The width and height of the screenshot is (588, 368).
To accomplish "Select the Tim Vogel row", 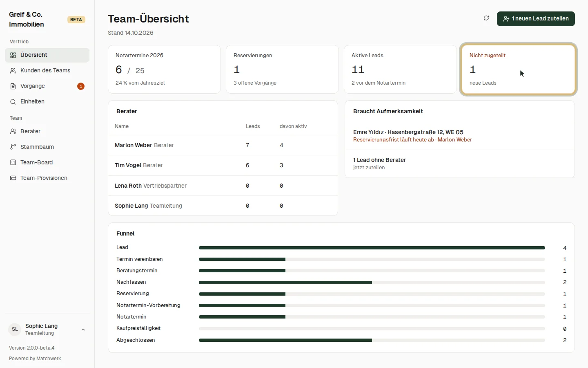I will pos(223,166).
